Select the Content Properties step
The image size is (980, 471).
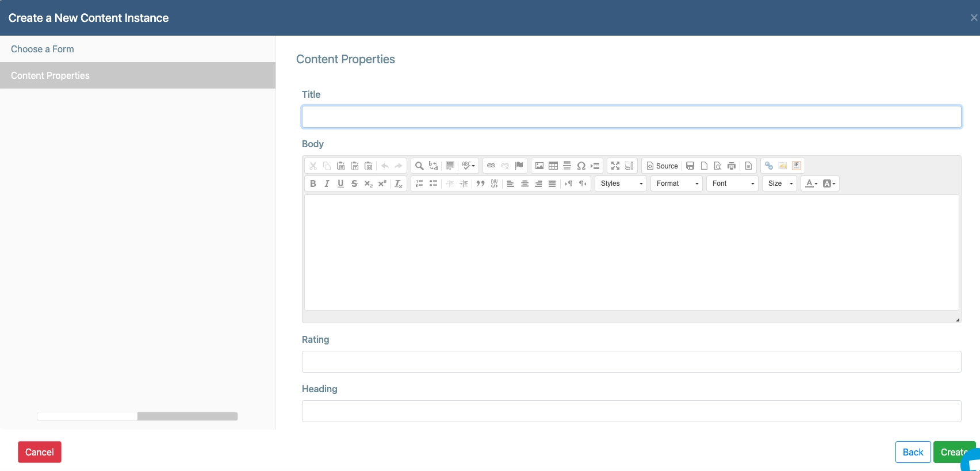tap(50, 75)
